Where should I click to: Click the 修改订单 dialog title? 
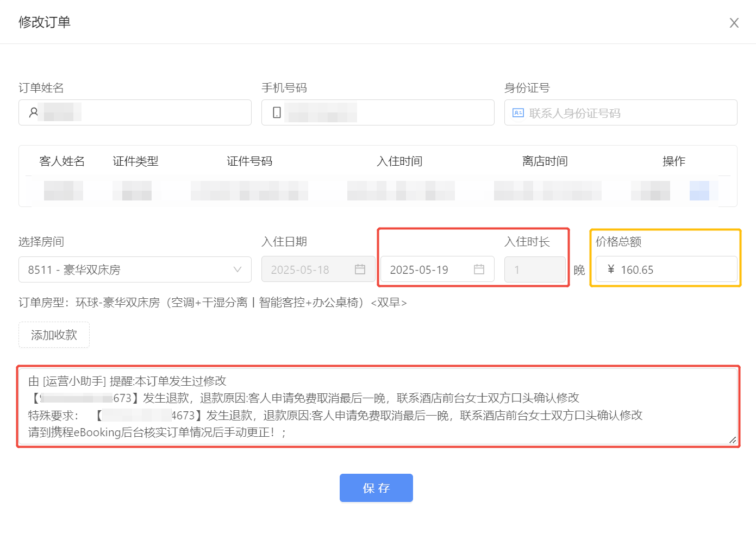tap(45, 22)
